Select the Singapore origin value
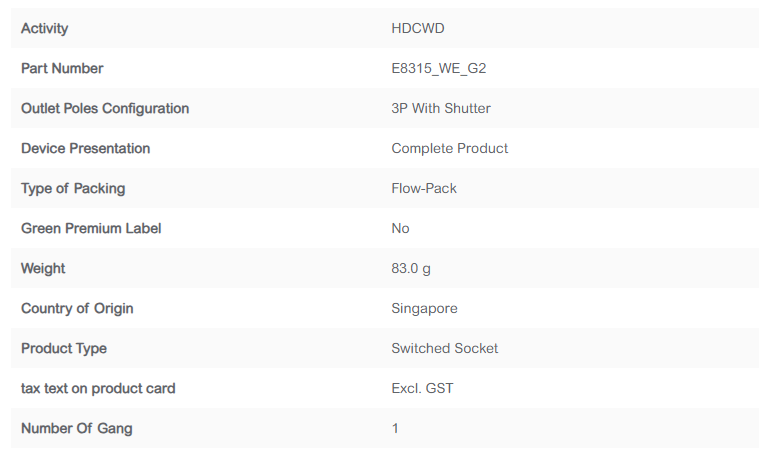Viewport: 765px width, 455px height. (425, 308)
